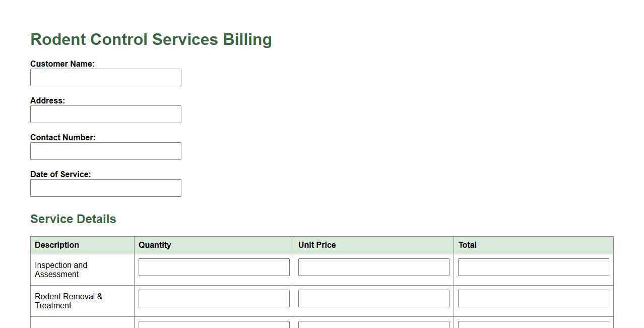The width and height of the screenshot is (644, 328).
Task: Click the Date of Service label
Action: (x=60, y=175)
